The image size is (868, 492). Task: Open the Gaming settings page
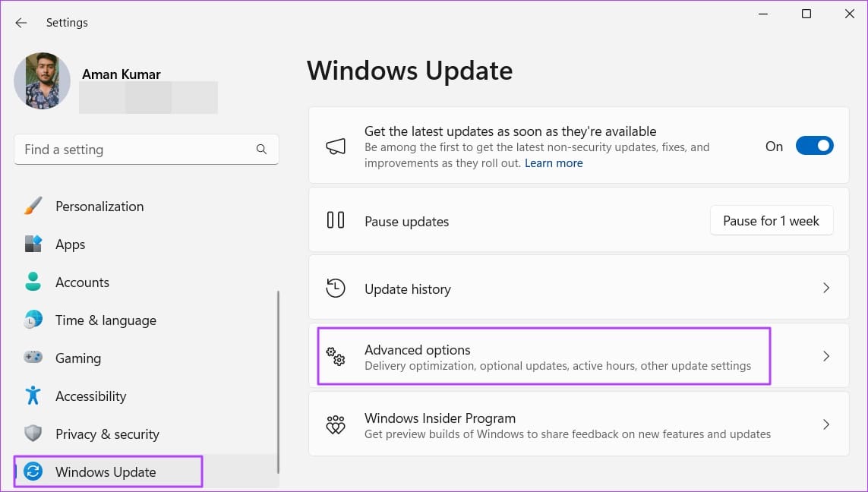click(x=80, y=358)
